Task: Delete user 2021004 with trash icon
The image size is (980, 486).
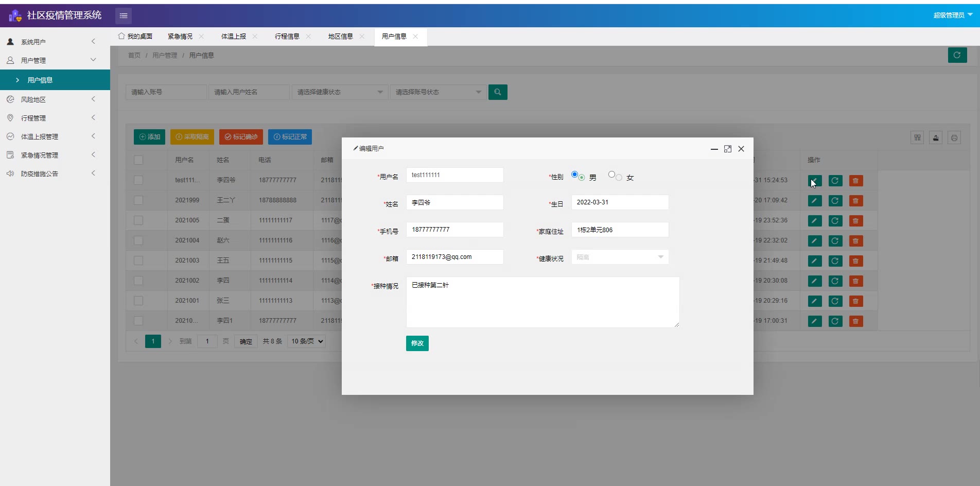Action: (x=856, y=241)
